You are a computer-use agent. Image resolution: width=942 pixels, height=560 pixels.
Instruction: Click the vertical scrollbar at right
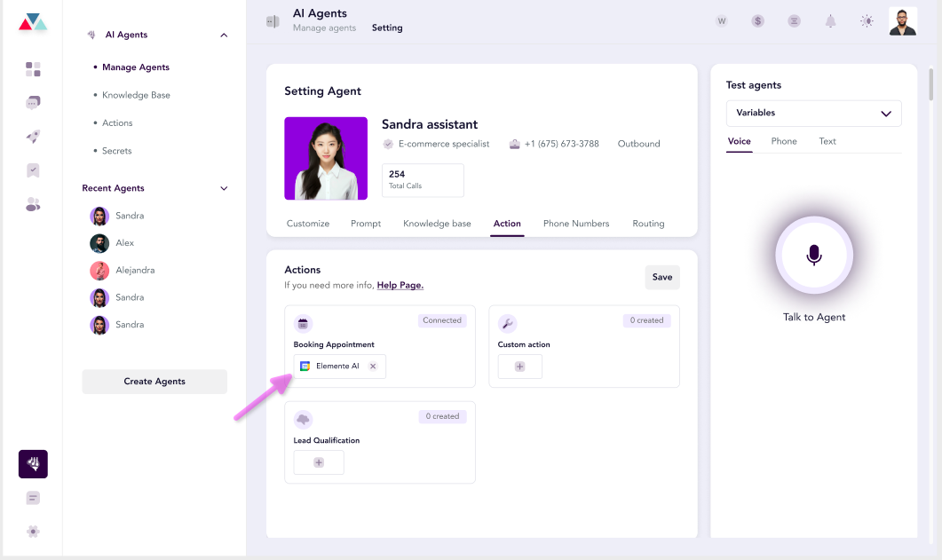(931, 84)
